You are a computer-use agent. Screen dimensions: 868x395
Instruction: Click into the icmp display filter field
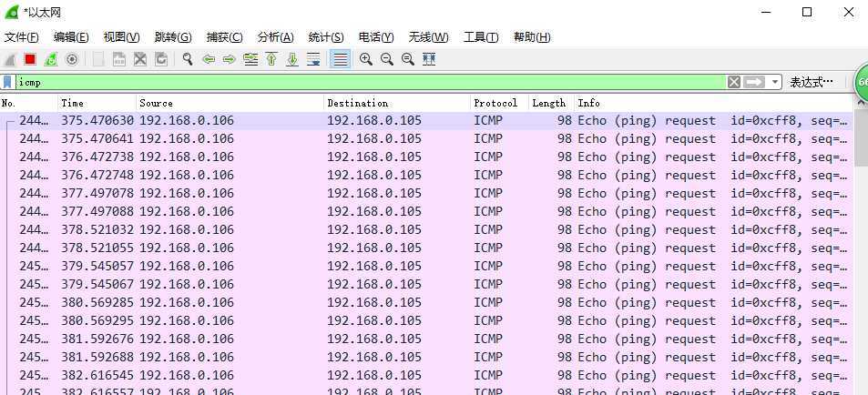pyautogui.click(x=371, y=83)
